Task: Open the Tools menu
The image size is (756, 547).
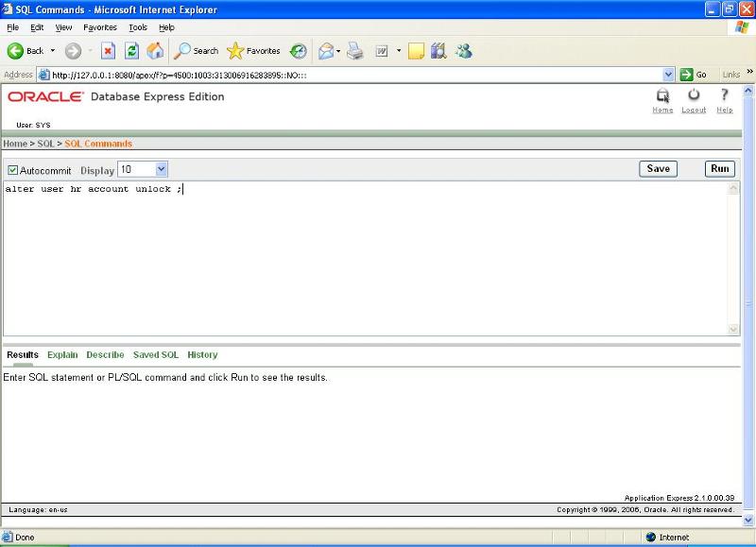Action: click(x=138, y=27)
